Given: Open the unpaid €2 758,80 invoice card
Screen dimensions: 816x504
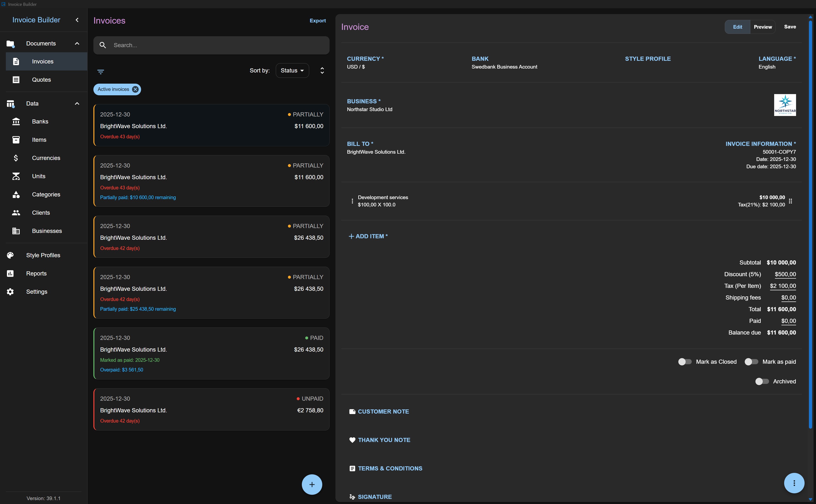Looking at the screenshot, I should (x=211, y=409).
